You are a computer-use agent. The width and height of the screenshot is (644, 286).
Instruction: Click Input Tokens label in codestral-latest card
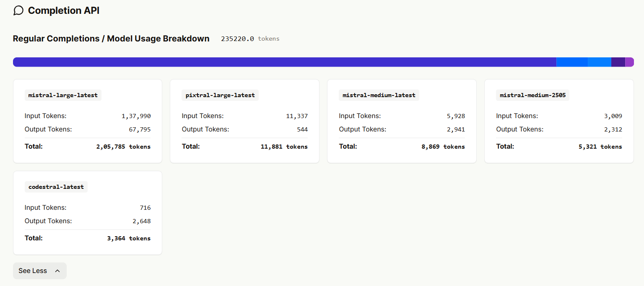[46, 208]
